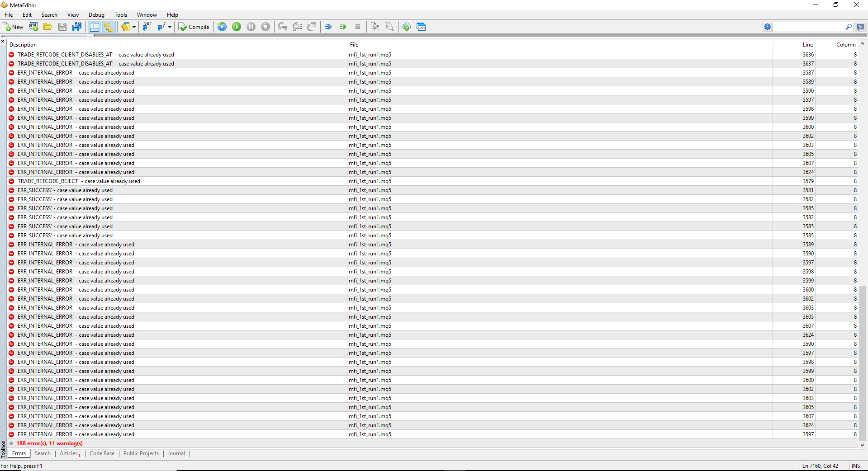Create a new project from the toolbar
The width and height of the screenshot is (868, 471).
pyautogui.click(x=33, y=27)
